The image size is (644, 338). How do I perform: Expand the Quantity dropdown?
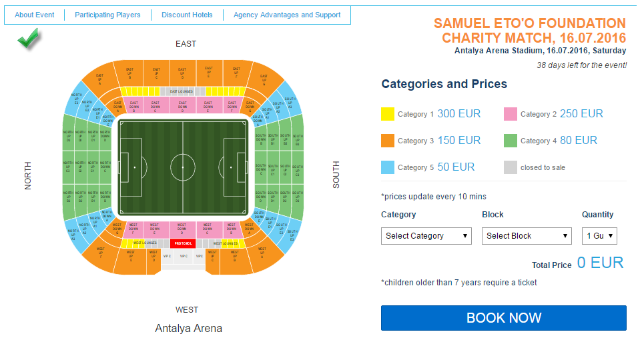pyautogui.click(x=599, y=236)
